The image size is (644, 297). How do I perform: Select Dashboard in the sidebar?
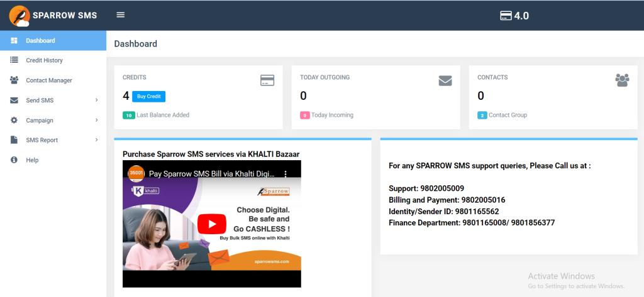point(53,41)
